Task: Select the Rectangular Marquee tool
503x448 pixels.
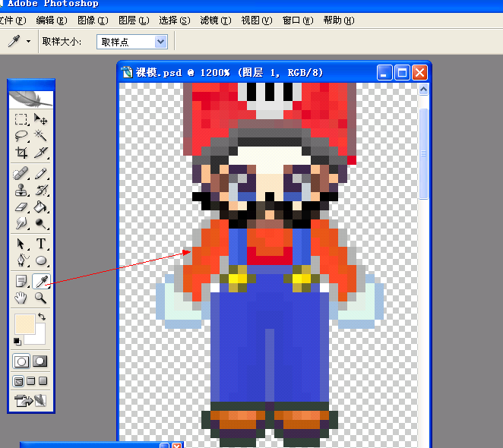Action: (21, 119)
